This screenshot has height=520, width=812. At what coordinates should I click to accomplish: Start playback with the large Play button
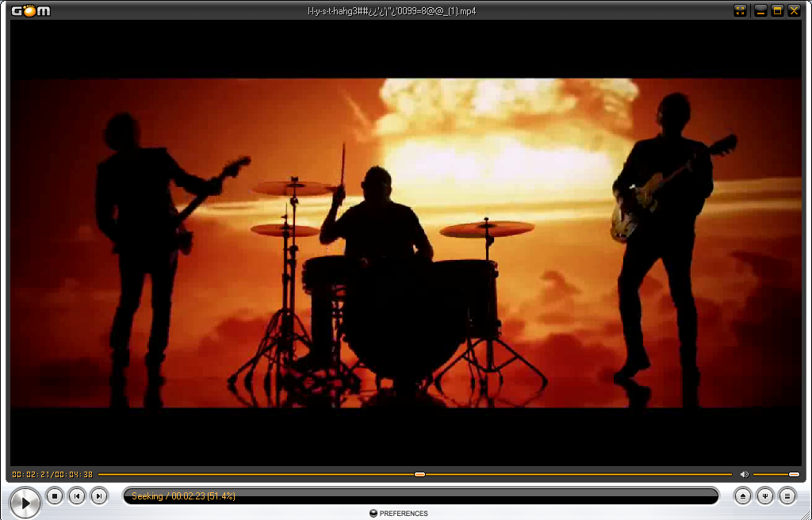(25, 503)
